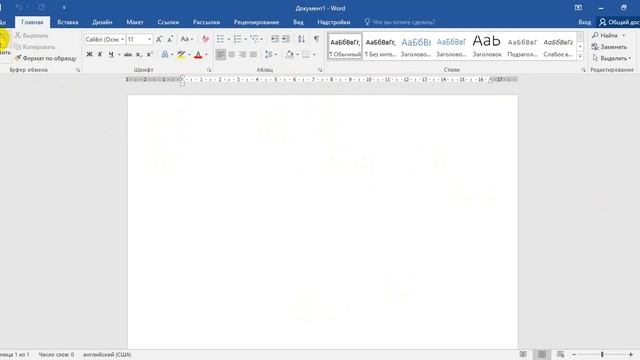Align text left
Viewport: 640px width, 360px height.
pyautogui.click(x=220, y=54)
